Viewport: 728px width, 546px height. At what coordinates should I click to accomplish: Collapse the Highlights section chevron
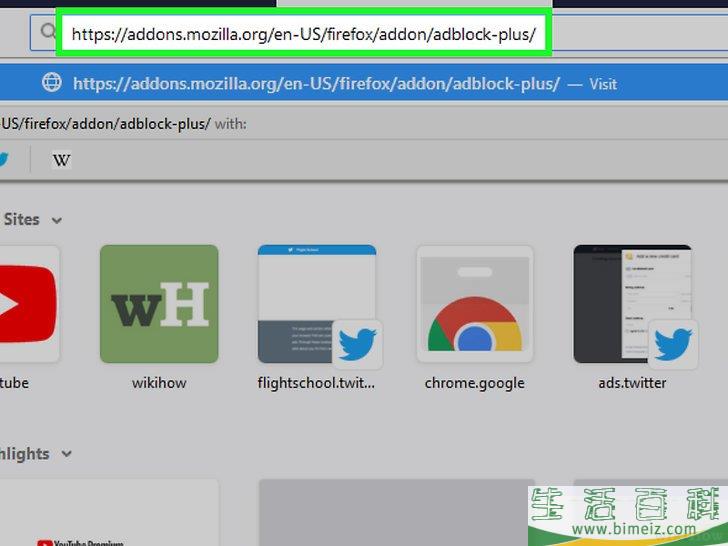point(66,454)
